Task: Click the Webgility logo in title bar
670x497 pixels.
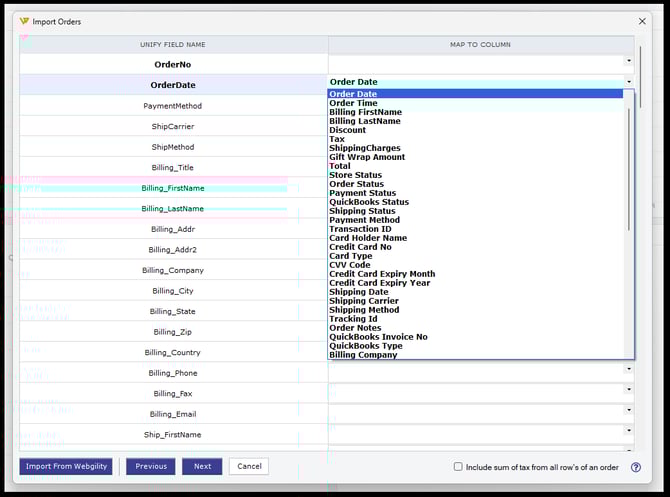Action: tap(25, 21)
